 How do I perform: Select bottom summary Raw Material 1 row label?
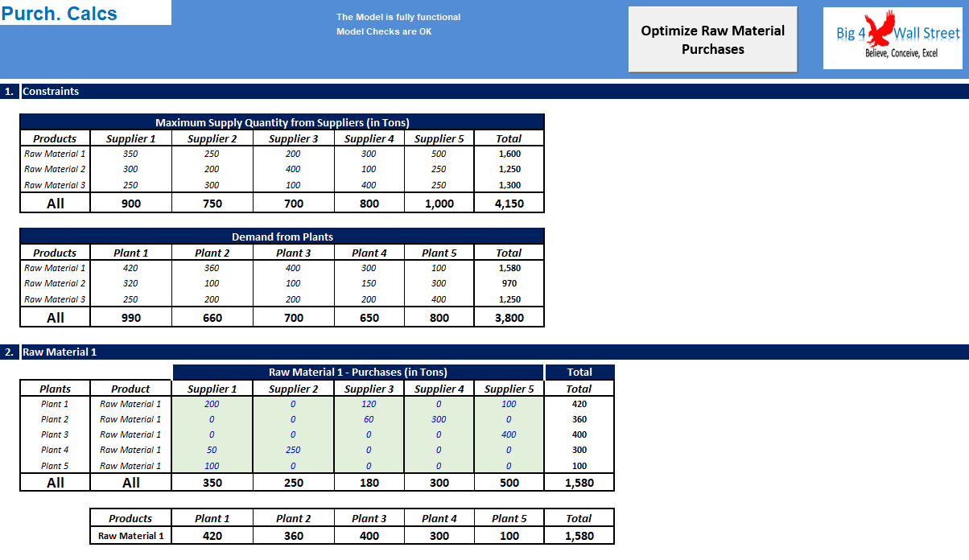click(x=131, y=536)
